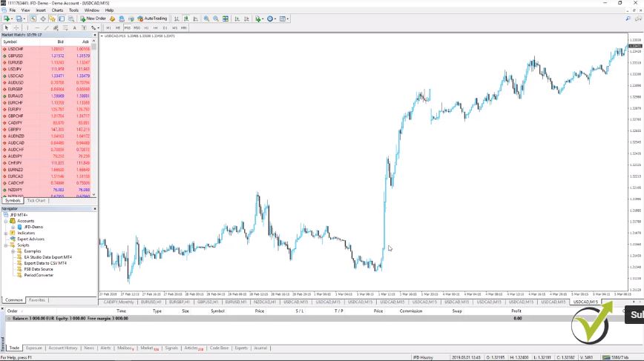The image size is (644, 361).
Task: Select GBPUSD row in Market Watch
Action: tap(47, 56)
